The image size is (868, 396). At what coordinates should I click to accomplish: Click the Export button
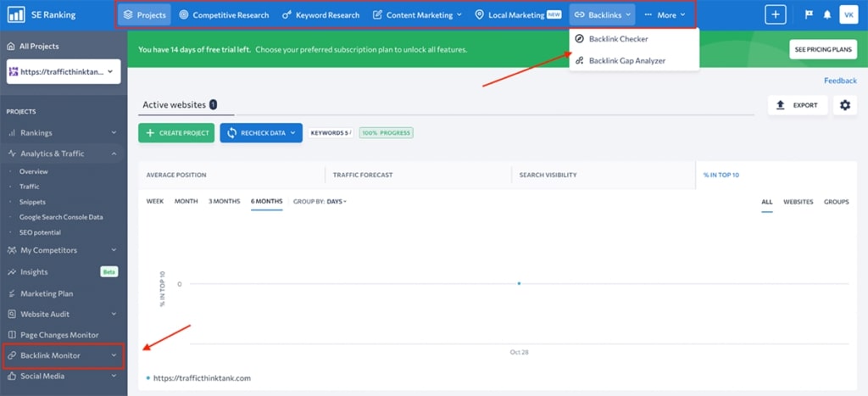coord(798,105)
